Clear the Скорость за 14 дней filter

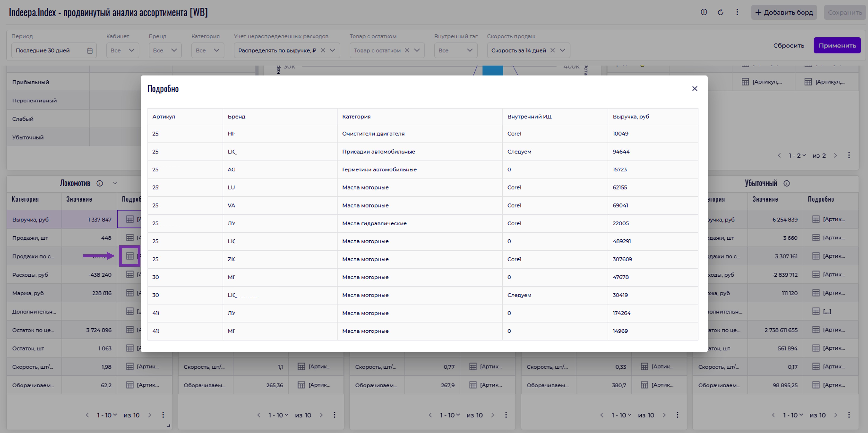click(552, 50)
